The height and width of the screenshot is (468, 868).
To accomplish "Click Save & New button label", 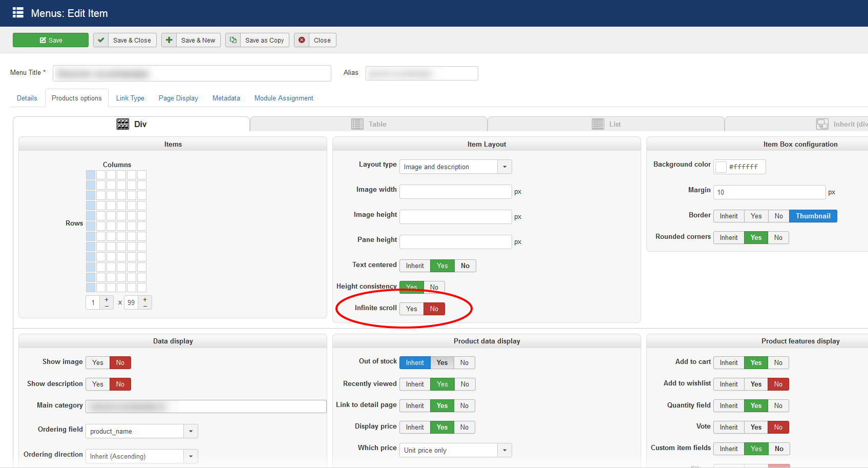I will pos(198,40).
